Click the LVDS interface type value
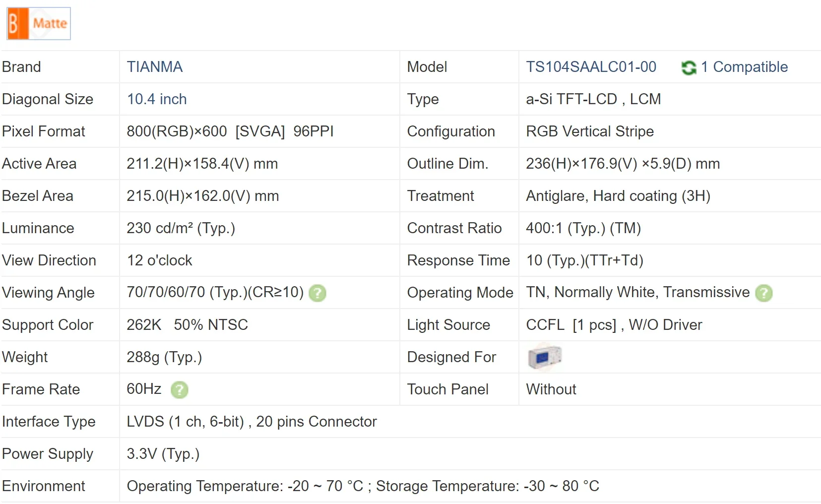 252,422
